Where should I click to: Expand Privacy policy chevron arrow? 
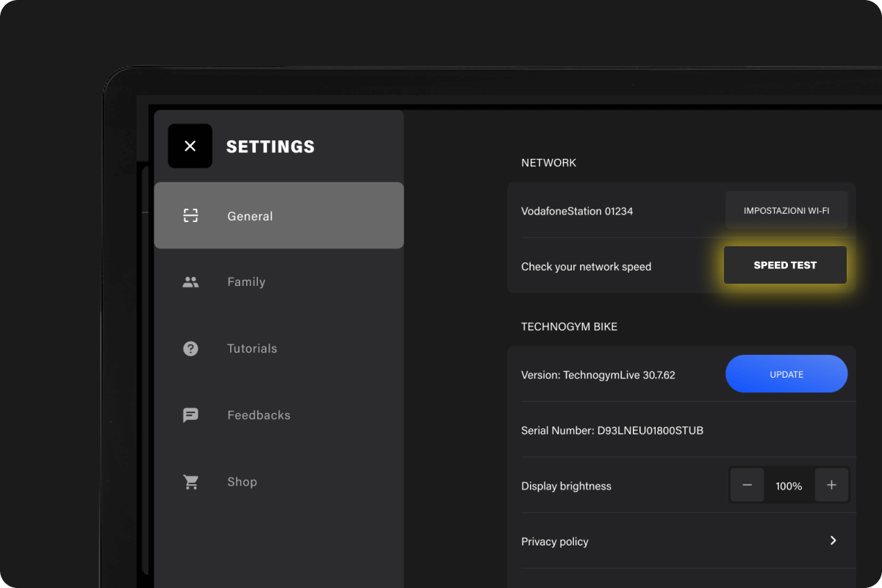[833, 540]
